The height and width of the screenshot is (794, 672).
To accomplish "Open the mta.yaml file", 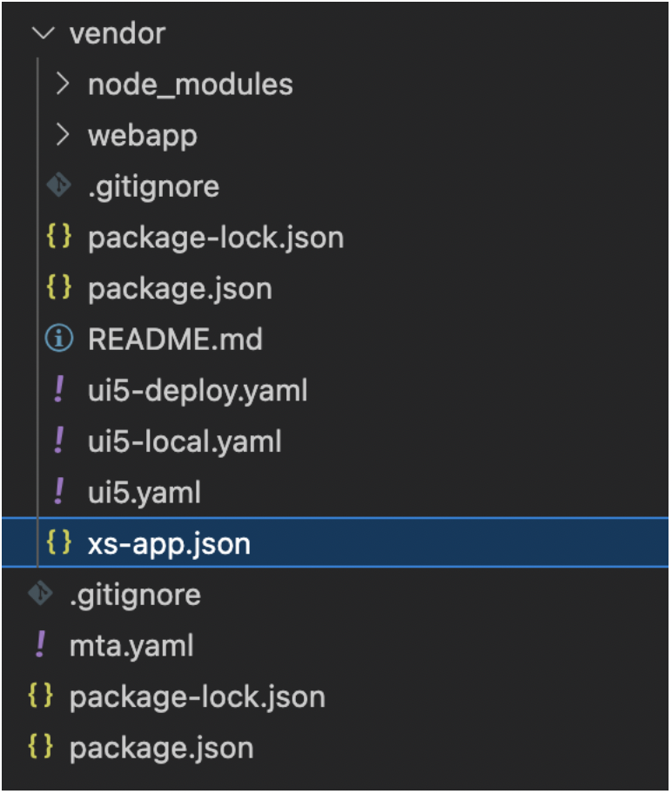I will (x=131, y=647).
